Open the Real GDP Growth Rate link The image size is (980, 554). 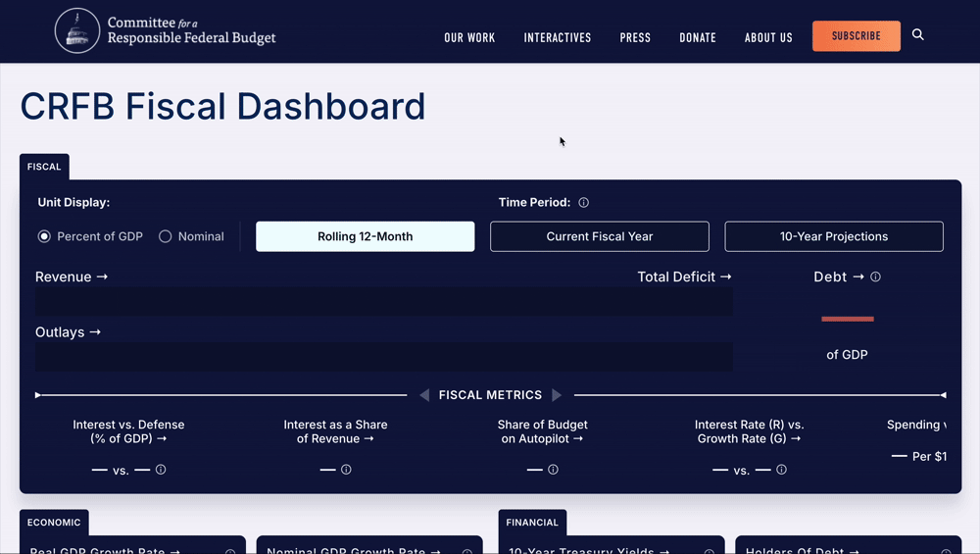105,550
